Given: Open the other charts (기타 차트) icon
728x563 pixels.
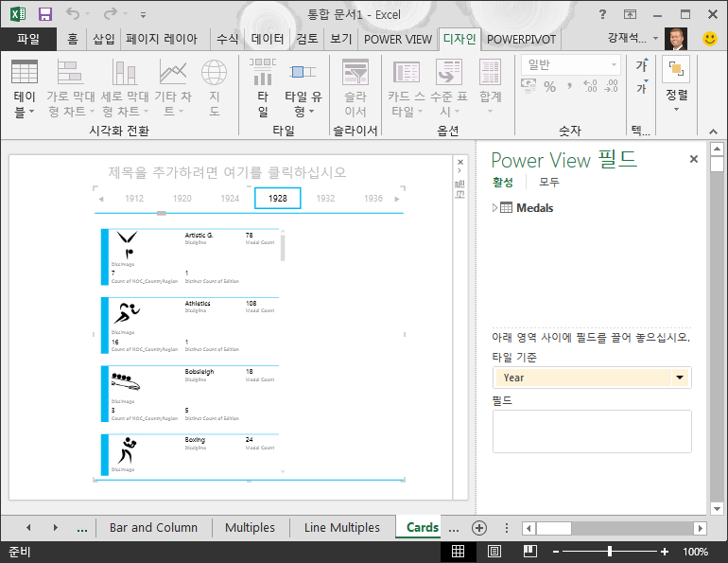Looking at the screenshot, I should point(173,72).
